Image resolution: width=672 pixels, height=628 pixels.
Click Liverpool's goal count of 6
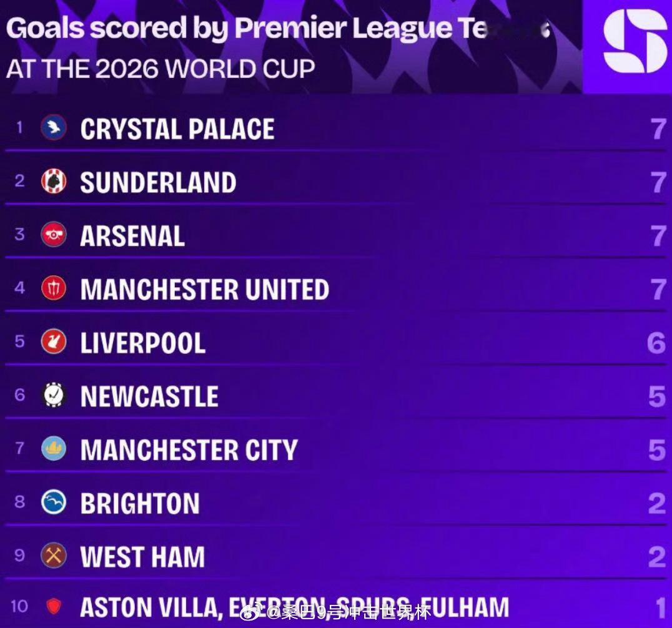656,343
